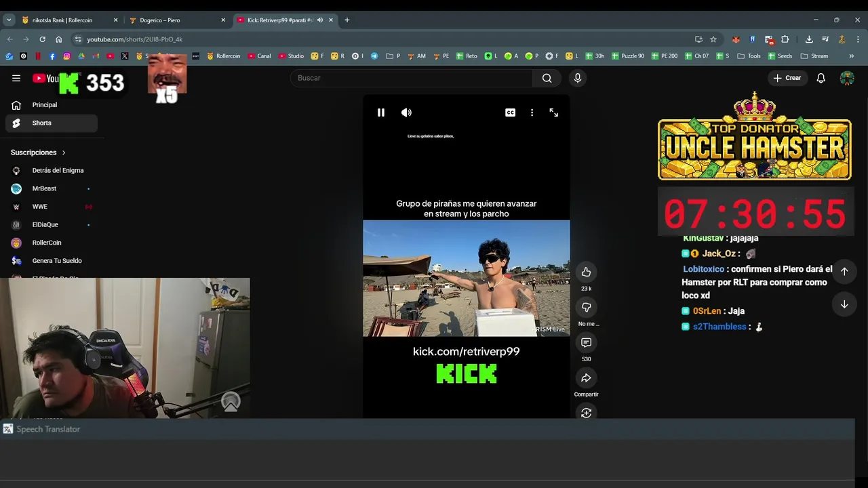Open the Puzzle 90 sheet bookmark
This screenshot has width=868, height=488.
pyautogui.click(x=628, y=56)
